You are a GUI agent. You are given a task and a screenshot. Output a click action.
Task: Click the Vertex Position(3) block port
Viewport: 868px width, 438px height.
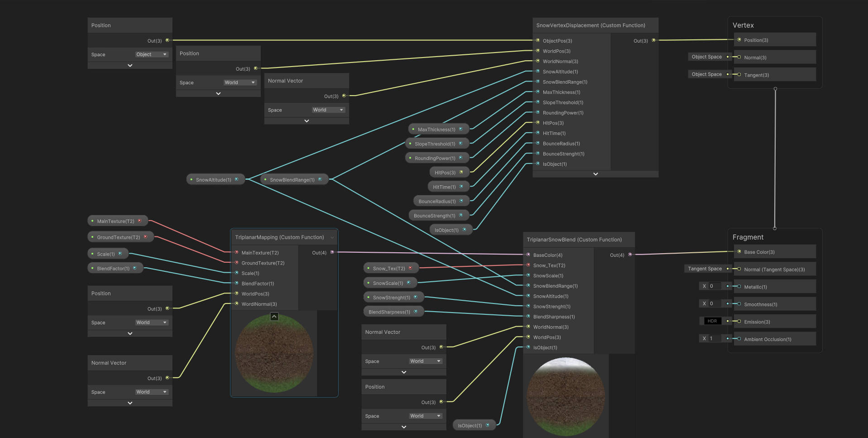pos(739,40)
